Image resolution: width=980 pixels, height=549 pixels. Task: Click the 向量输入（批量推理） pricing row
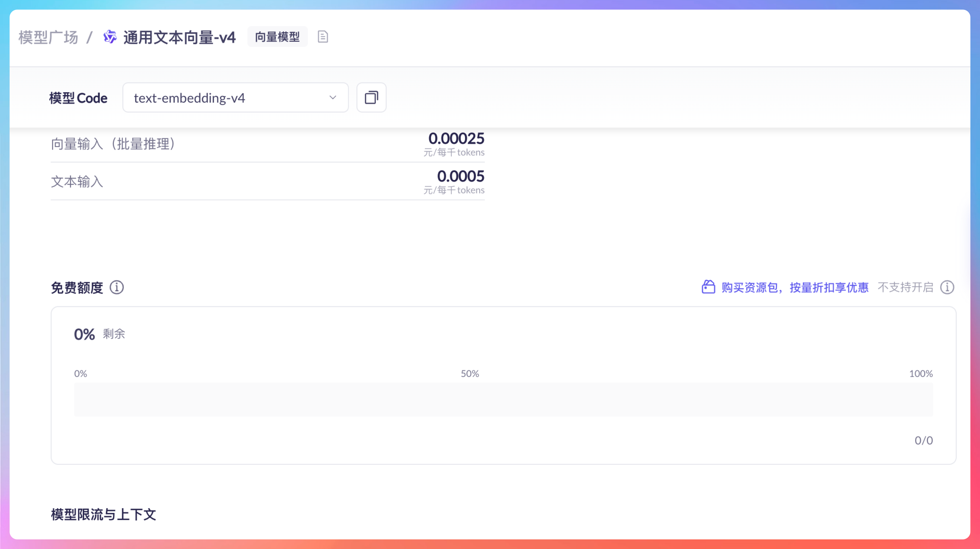(113, 144)
